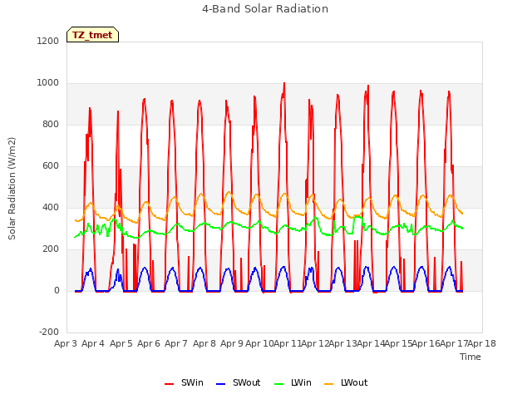Click the Apr 3 x-axis label
Viewport: 532px width, 399px height.
click(66, 343)
